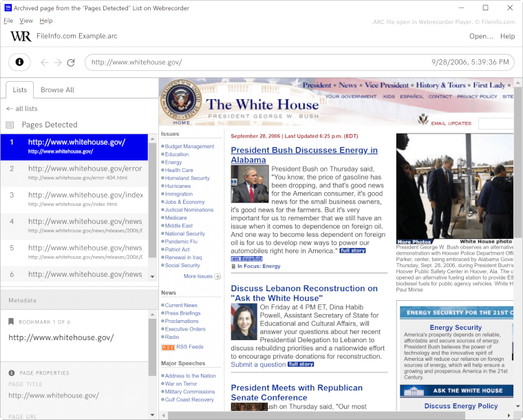Screen dimensions: 523x420
Task: Click the presidential seal Home image
Action: (181, 103)
